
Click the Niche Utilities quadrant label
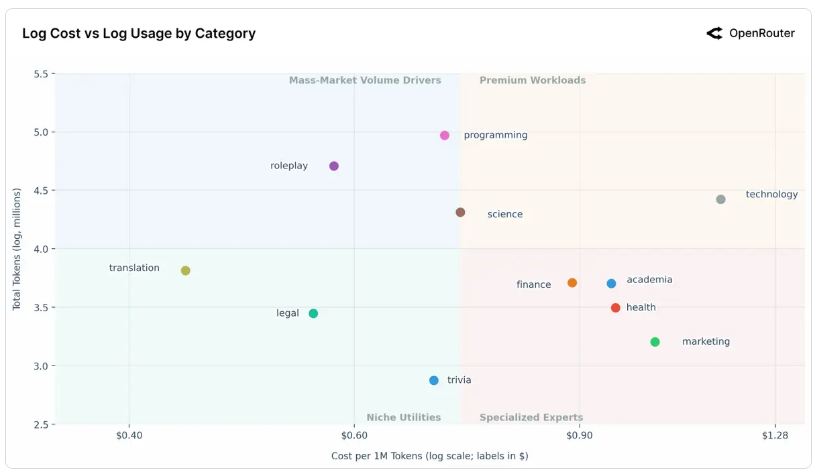(404, 417)
